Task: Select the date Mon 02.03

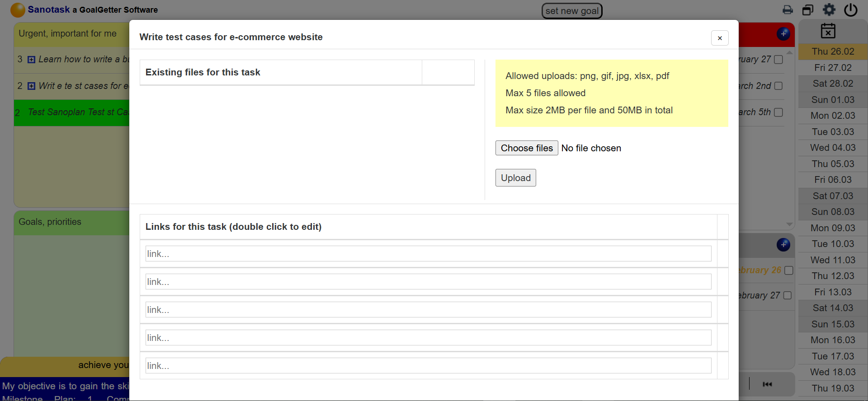Action: [833, 116]
